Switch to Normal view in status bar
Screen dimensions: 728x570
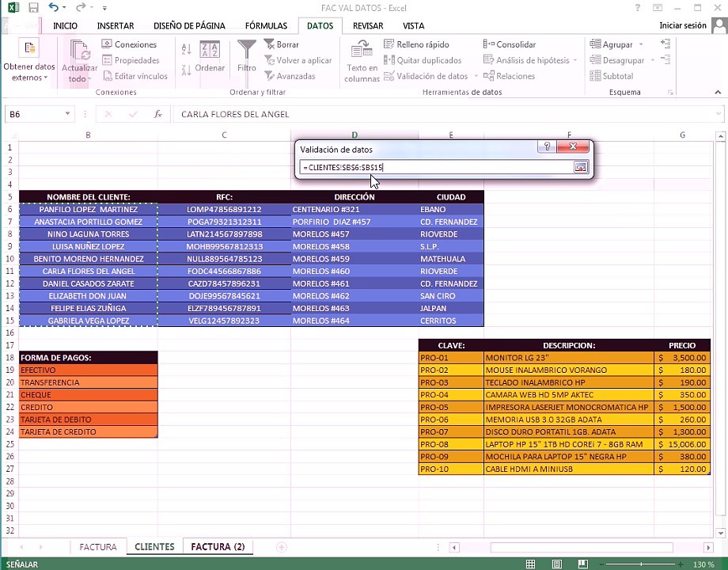(530, 564)
